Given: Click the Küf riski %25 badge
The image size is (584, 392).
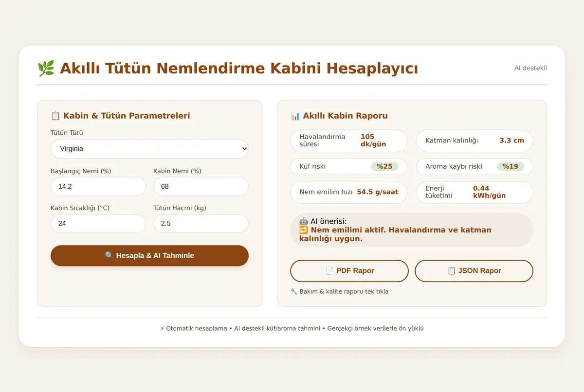Looking at the screenshot, I should pyautogui.click(x=384, y=167).
